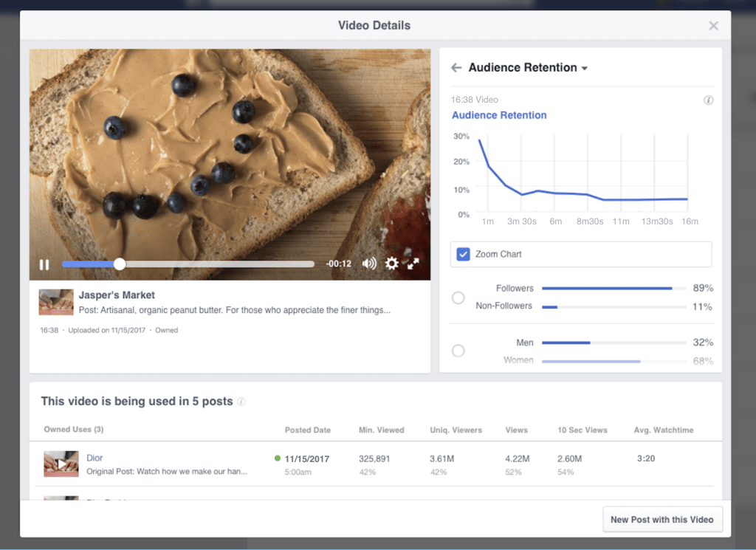Click the Jasper's Market video thumbnail
The width and height of the screenshot is (756, 550).
(55, 302)
